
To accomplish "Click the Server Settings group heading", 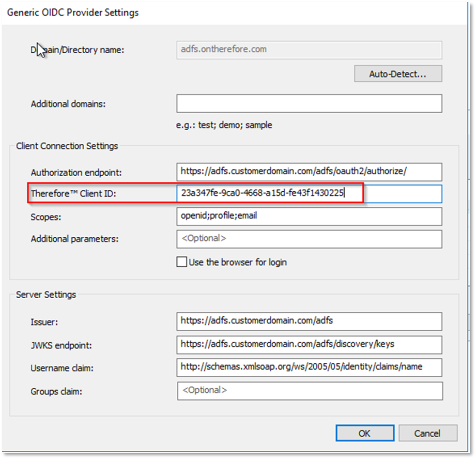I will pyautogui.click(x=46, y=295).
